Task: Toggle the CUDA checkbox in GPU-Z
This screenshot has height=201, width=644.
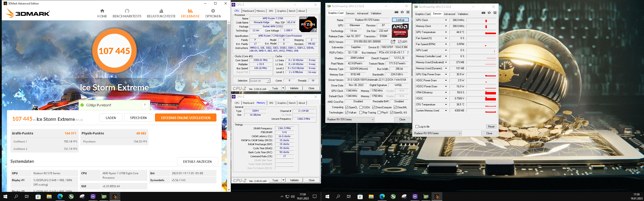Action: 361,107
